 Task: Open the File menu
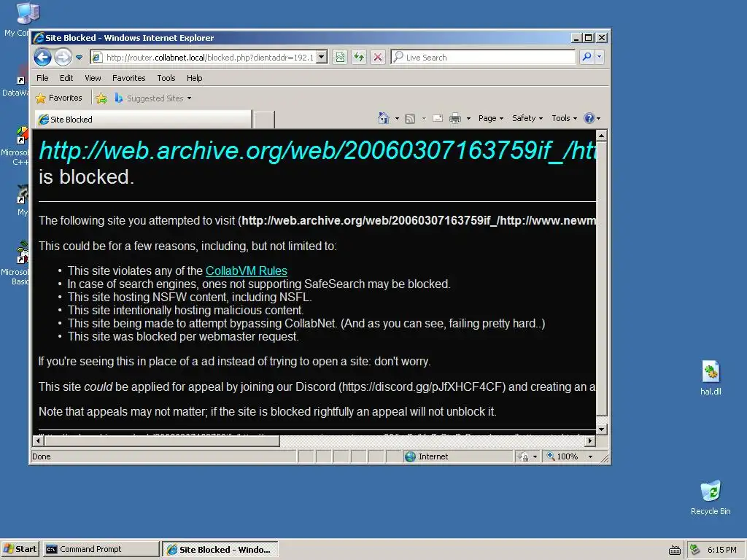tap(42, 78)
